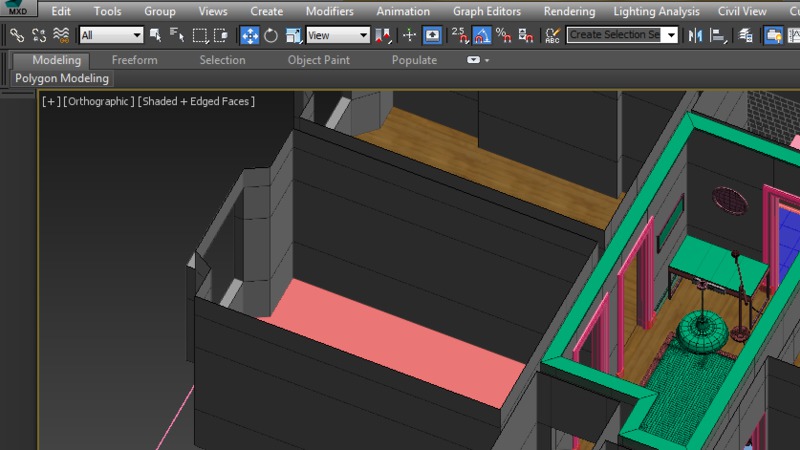Screen dimensions: 800x450
Task: Toggle Percent Snap on the toolbar
Action: point(503,35)
